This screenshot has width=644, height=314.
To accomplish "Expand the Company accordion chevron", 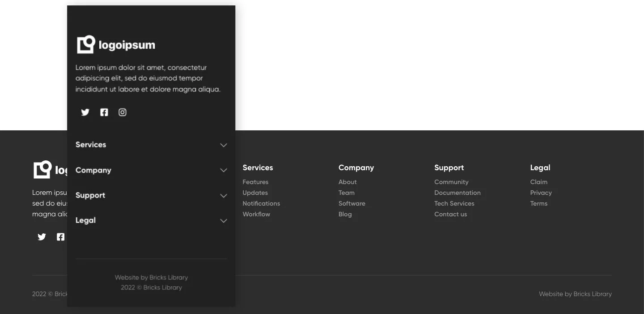I will (x=224, y=170).
